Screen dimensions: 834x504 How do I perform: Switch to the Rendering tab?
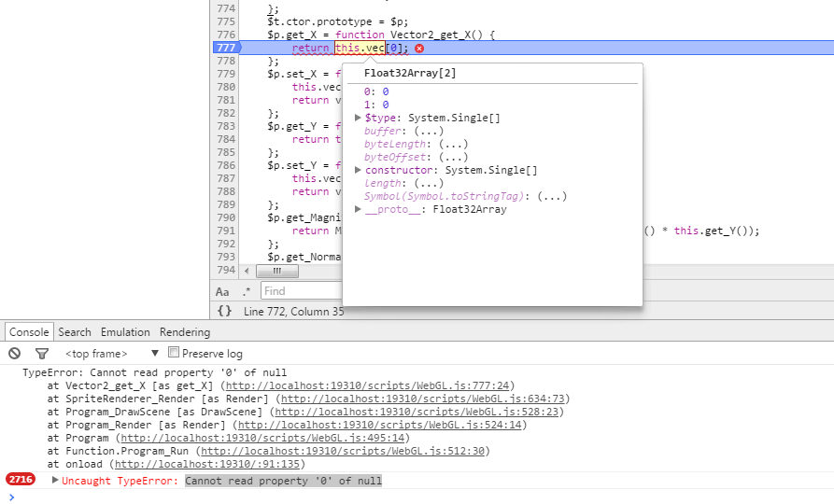click(x=185, y=332)
